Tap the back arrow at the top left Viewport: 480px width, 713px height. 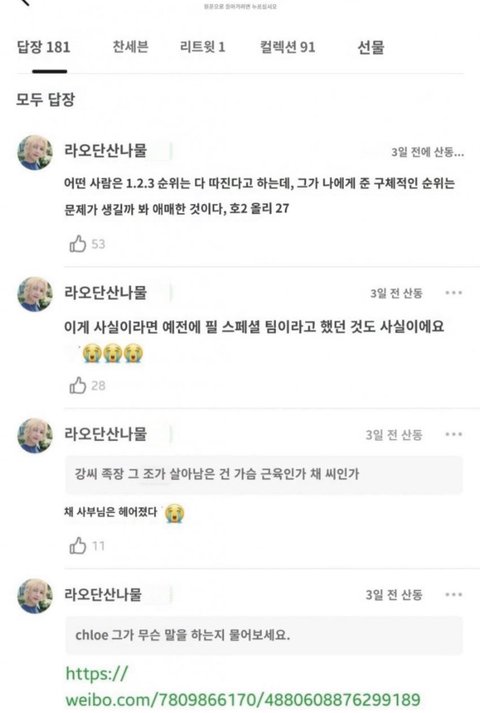[25, 2]
